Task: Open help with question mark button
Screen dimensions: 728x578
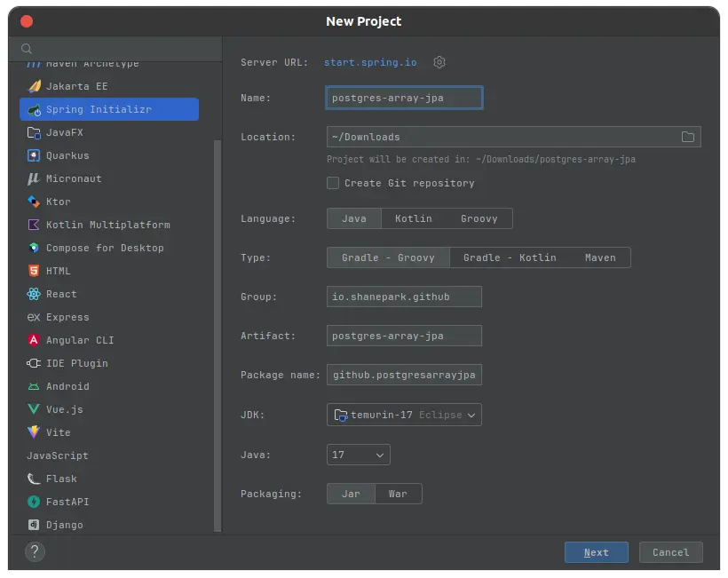Action: [x=35, y=551]
